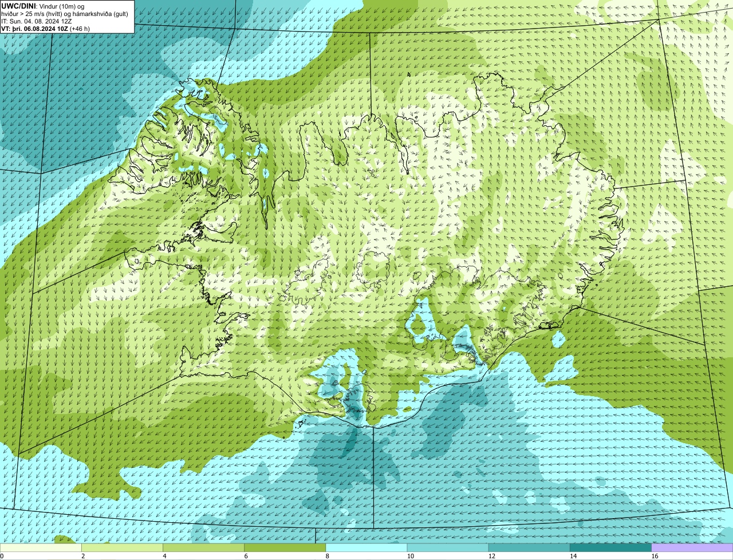This screenshot has width=733, height=560.
Task: Click the "IT: Sun. 04. 08. 2024 12Z" line
Action: (x=37, y=21)
